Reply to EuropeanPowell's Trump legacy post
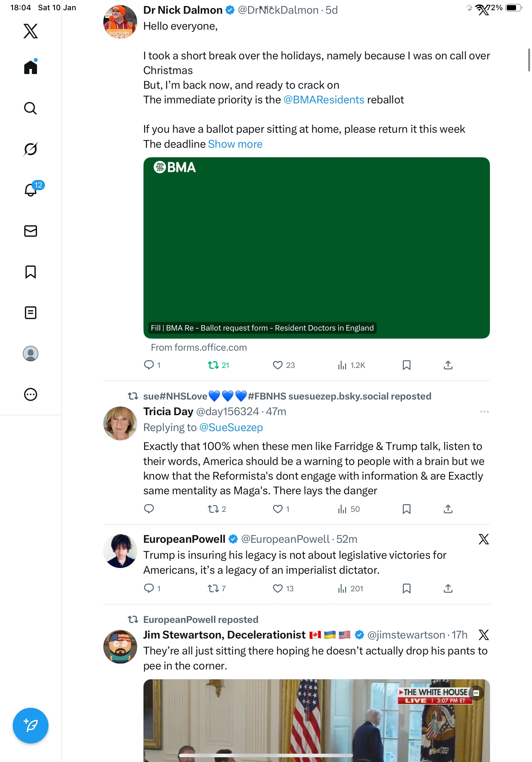Screen dimensions: 532x762 click(149, 588)
